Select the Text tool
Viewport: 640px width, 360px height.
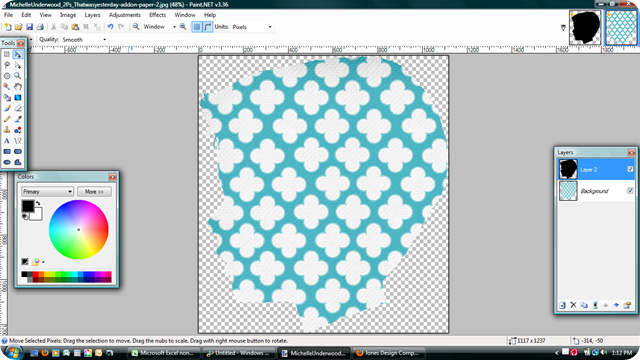7,141
